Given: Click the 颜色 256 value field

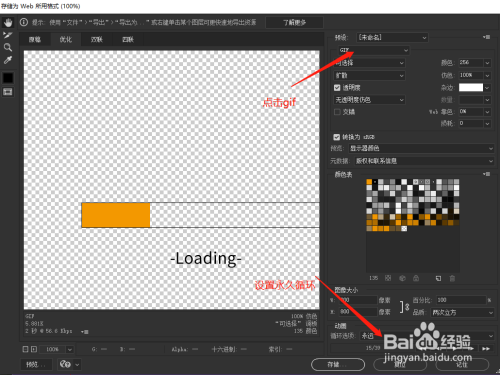Looking at the screenshot, I should click(x=471, y=63).
